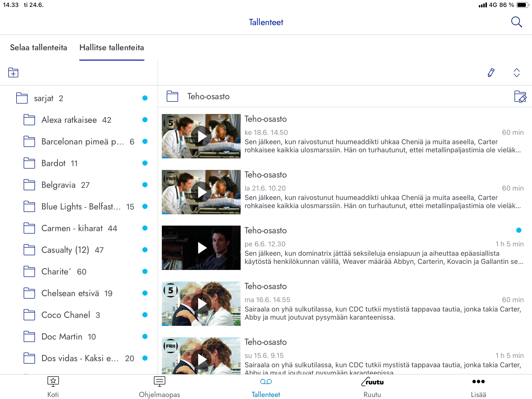Open the Teho-osasto ke 18.6. recording title
This screenshot has width=532, height=399.
(266, 119)
